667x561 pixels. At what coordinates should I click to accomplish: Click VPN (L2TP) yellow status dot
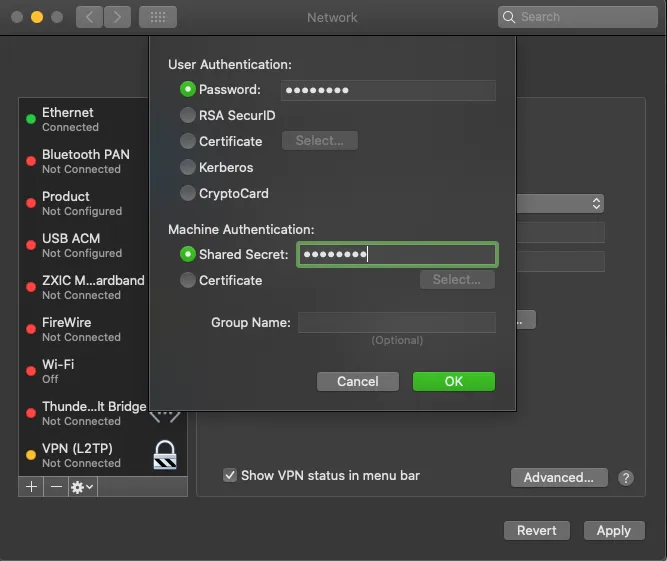click(31, 455)
